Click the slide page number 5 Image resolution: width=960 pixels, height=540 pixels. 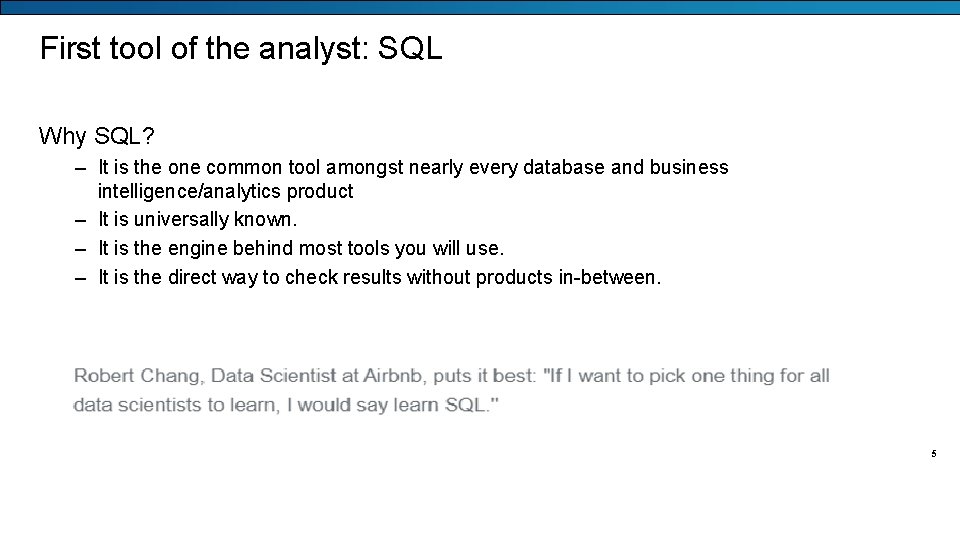point(933,454)
